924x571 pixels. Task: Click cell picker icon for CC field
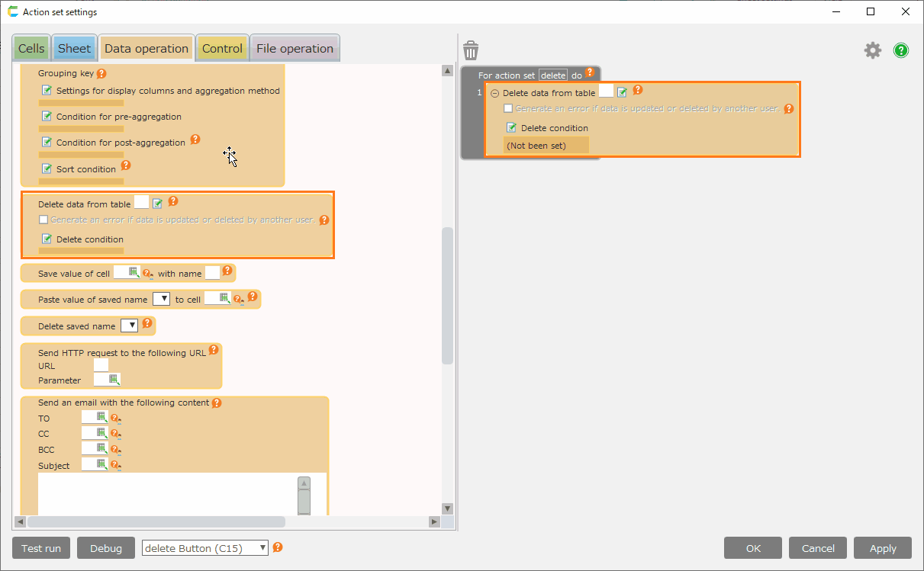(x=101, y=433)
